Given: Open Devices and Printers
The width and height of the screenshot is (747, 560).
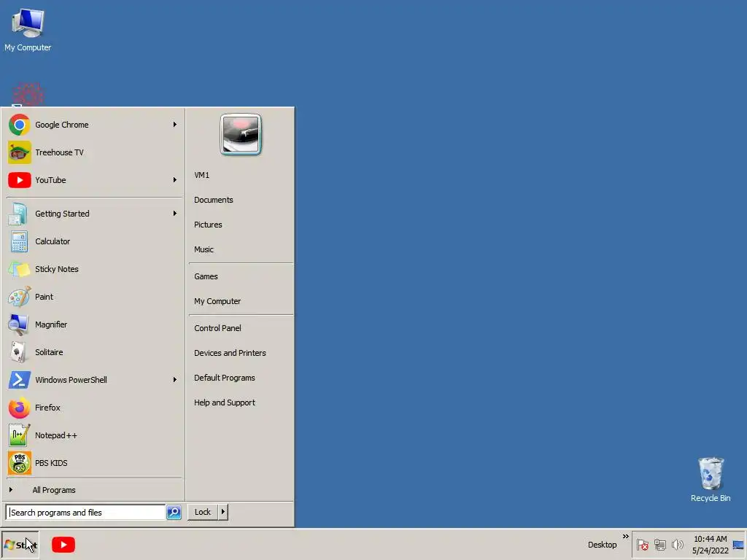Looking at the screenshot, I should [x=230, y=353].
